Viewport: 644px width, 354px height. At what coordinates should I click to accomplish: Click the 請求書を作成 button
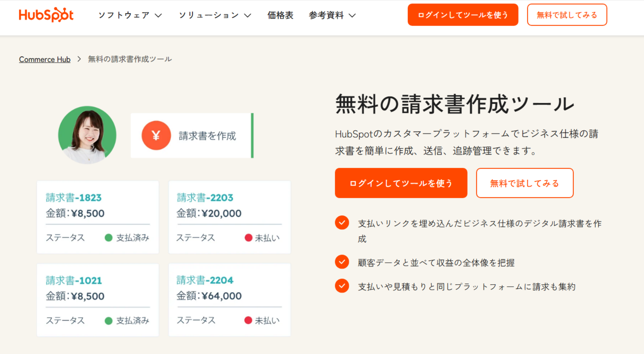(192, 136)
